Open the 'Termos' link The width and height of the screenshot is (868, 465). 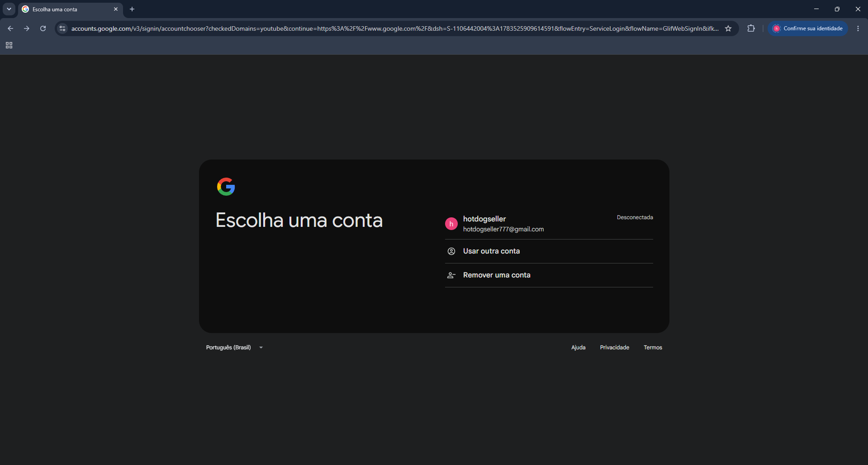[x=653, y=348]
